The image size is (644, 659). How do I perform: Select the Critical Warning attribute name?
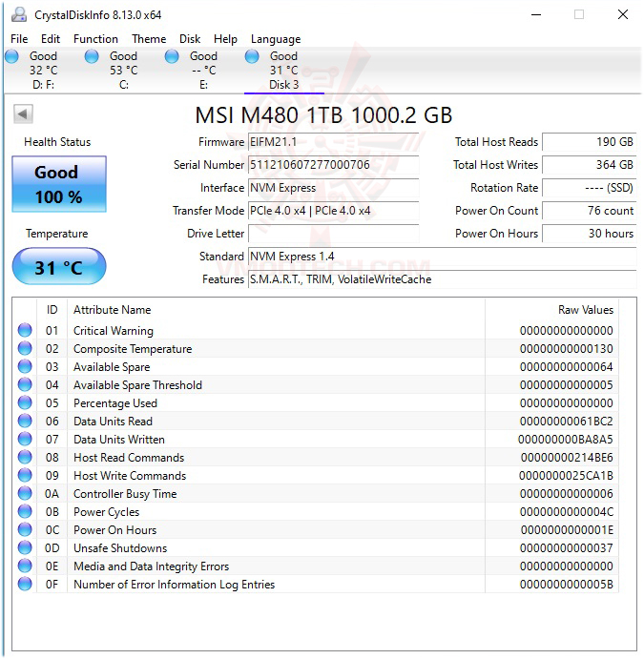click(x=114, y=331)
